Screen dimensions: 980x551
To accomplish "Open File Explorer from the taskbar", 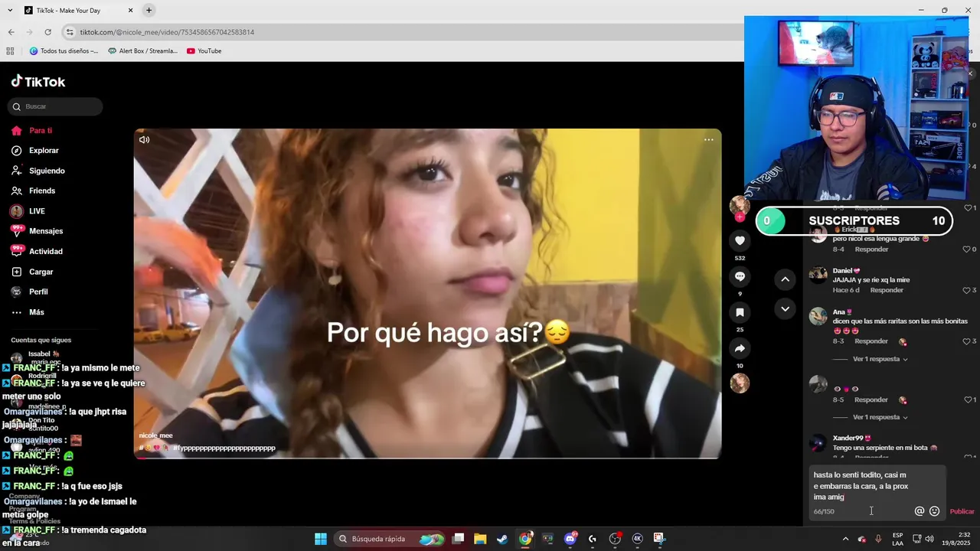I will (x=480, y=539).
